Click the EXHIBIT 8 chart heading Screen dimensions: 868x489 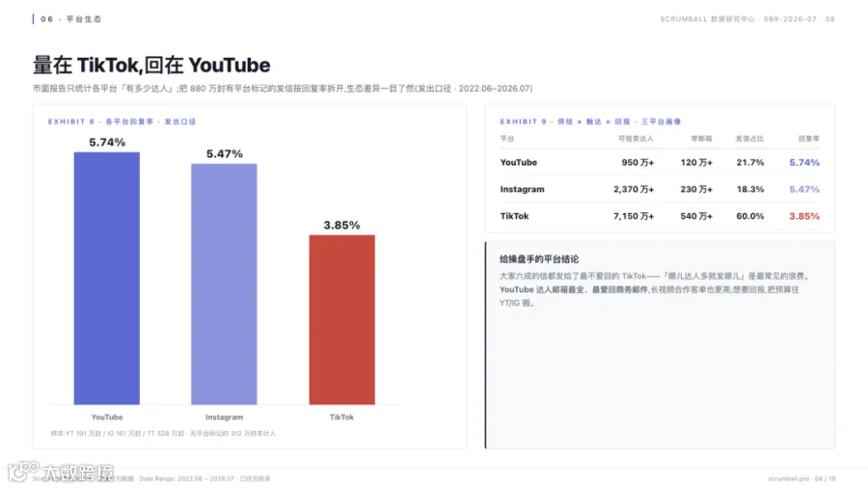click(122, 122)
